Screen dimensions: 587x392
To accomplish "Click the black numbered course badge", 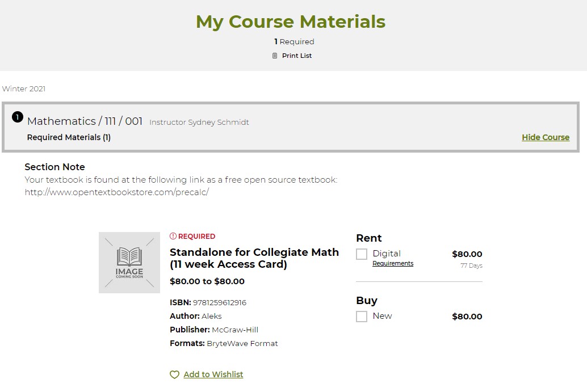I will [17, 117].
